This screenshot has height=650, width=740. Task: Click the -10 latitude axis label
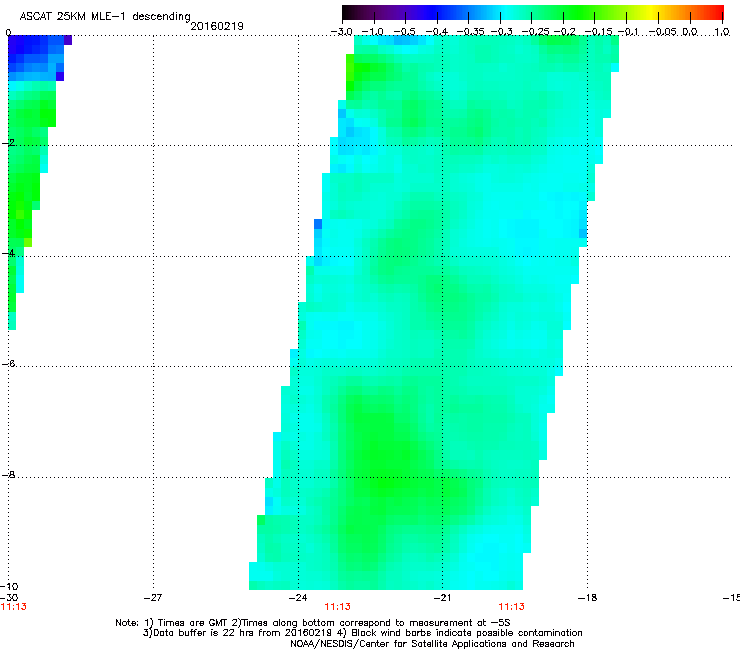point(9,586)
